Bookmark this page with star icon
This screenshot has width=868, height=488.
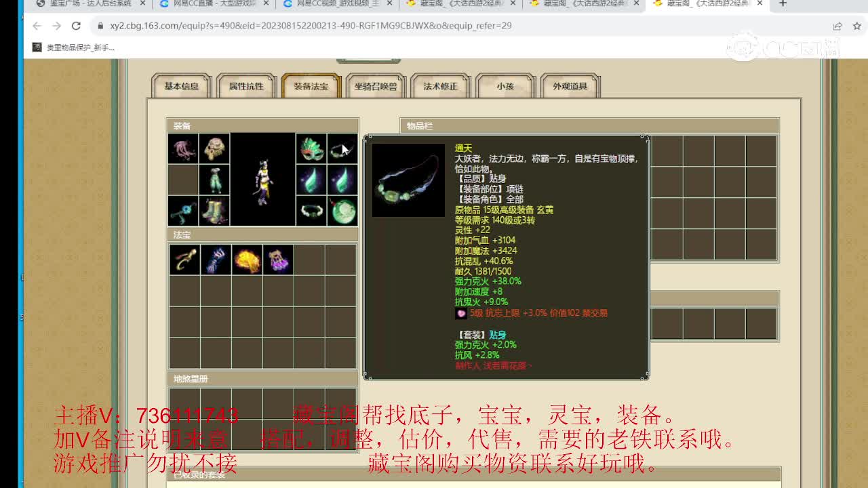(856, 26)
